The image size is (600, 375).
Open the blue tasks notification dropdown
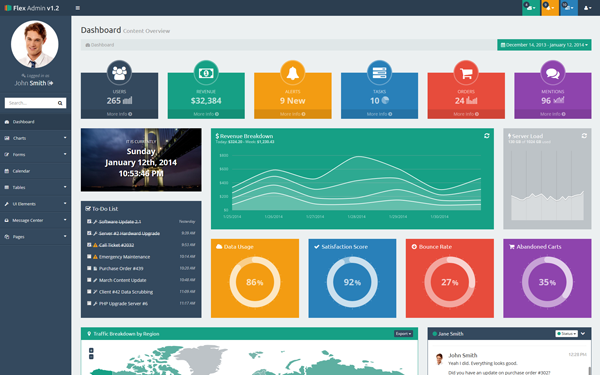(569, 8)
